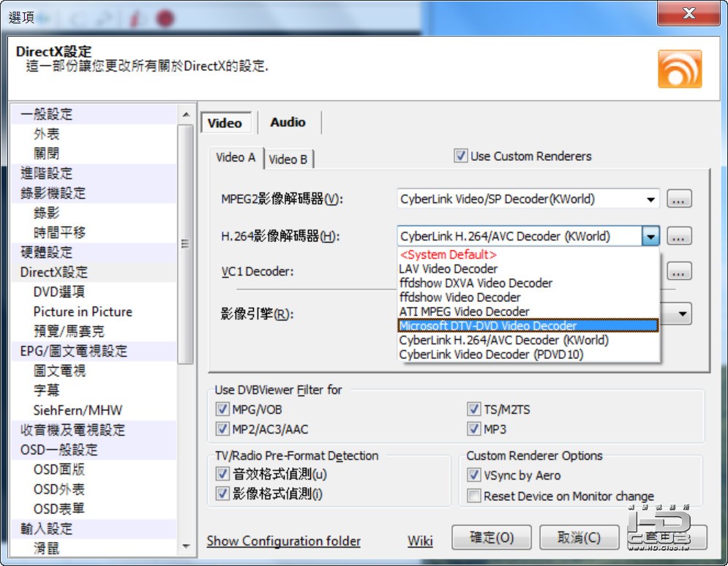Open the 影像引擎 renderer dropdown arrow
The image size is (728, 566).
point(683,314)
